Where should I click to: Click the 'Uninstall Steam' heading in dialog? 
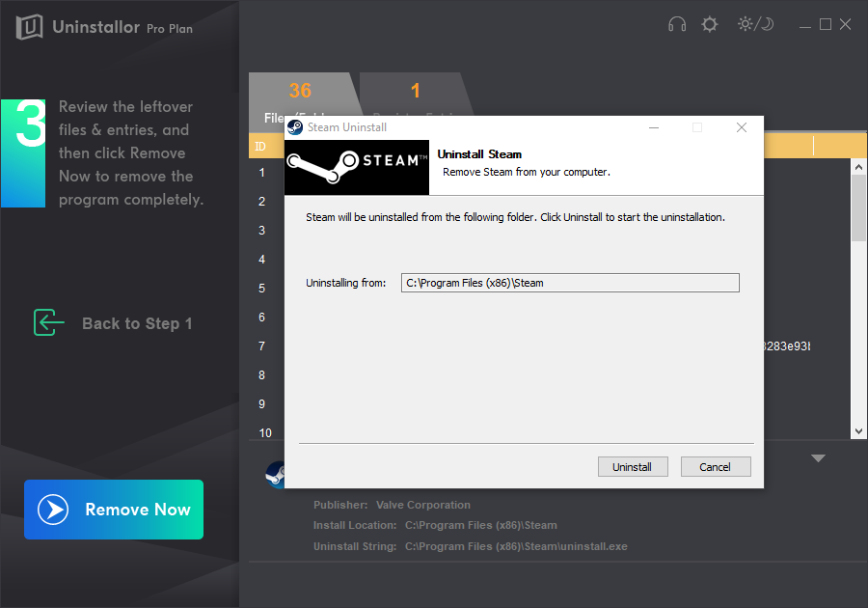[479, 154]
